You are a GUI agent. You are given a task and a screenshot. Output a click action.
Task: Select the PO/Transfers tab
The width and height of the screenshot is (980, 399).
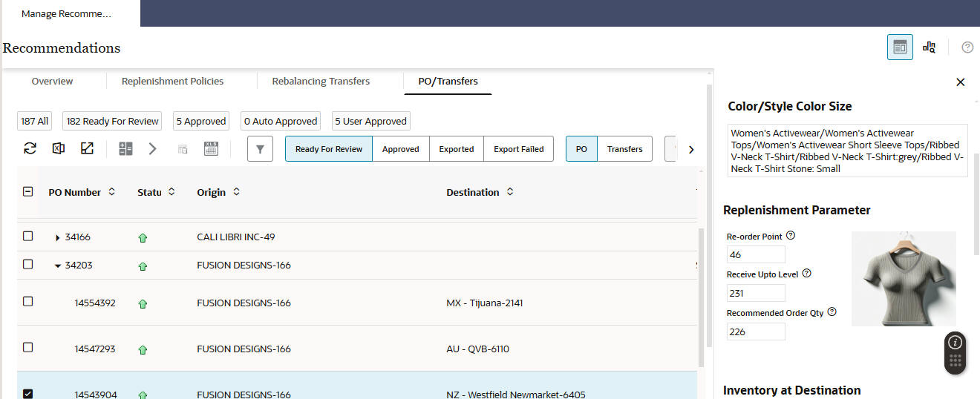click(448, 81)
